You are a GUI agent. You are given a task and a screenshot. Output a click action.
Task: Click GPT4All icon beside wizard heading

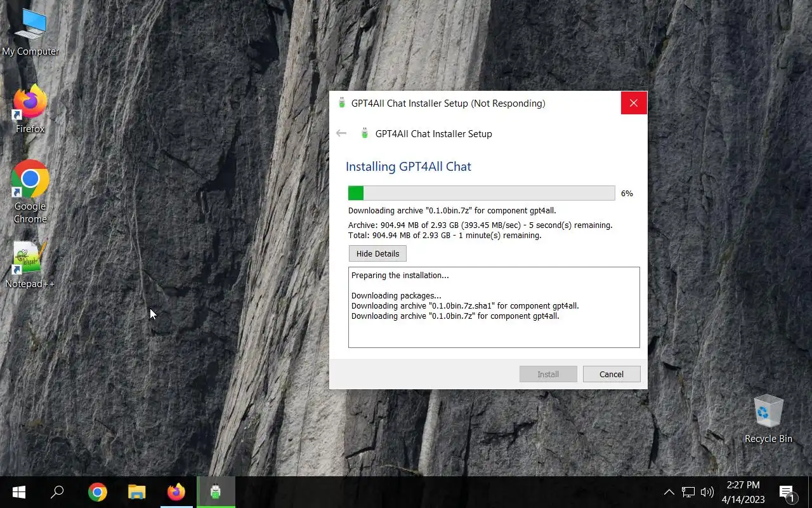(364, 133)
